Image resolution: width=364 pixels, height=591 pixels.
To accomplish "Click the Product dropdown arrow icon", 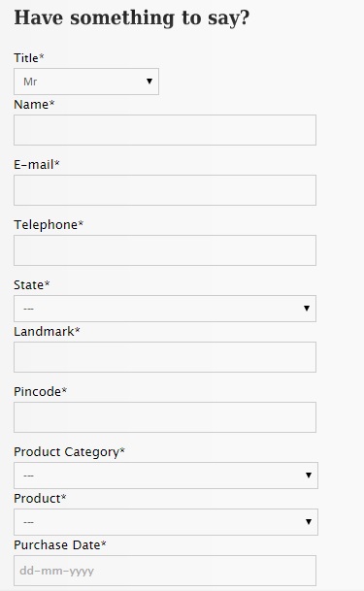I will pos(309,522).
